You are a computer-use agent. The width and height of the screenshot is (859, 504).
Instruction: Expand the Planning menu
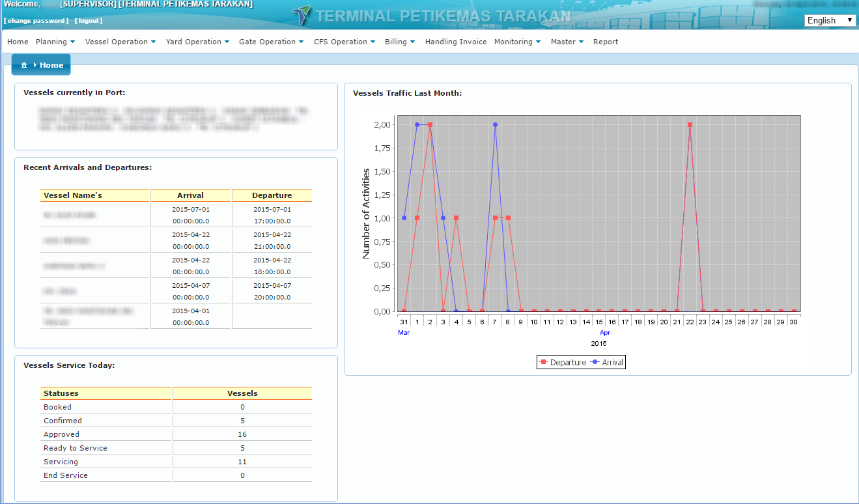click(55, 42)
